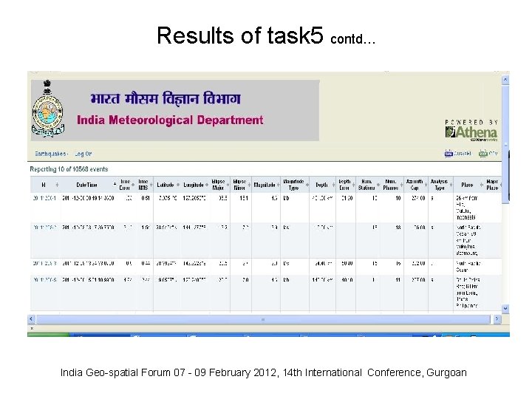The width and height of the screenshot is (532, 399).
Task: Click the page scrollbar up arrow
Action: (505, 80)
